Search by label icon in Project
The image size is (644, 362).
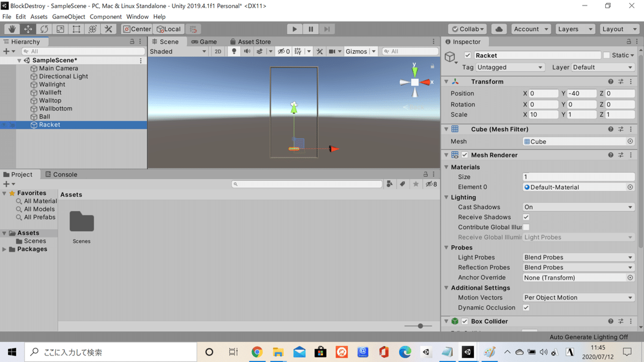402,184
